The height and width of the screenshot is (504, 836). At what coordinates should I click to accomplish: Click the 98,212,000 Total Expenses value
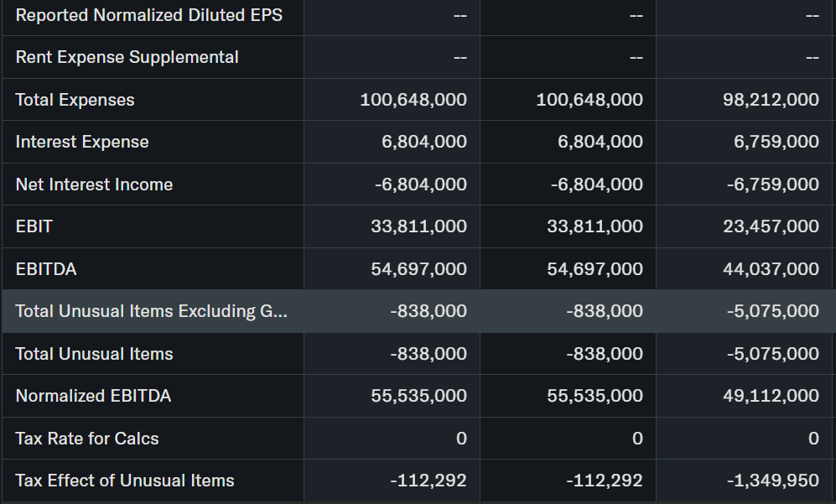771,100
